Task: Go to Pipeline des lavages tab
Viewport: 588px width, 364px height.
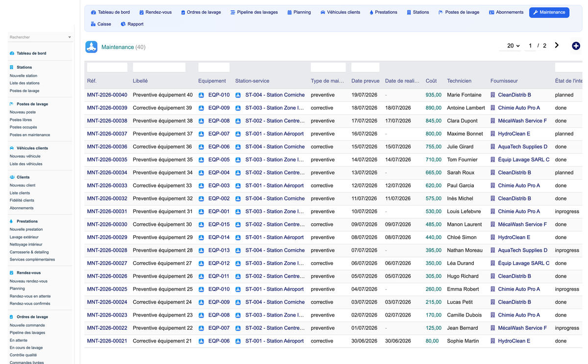Action: click(254, 12)
